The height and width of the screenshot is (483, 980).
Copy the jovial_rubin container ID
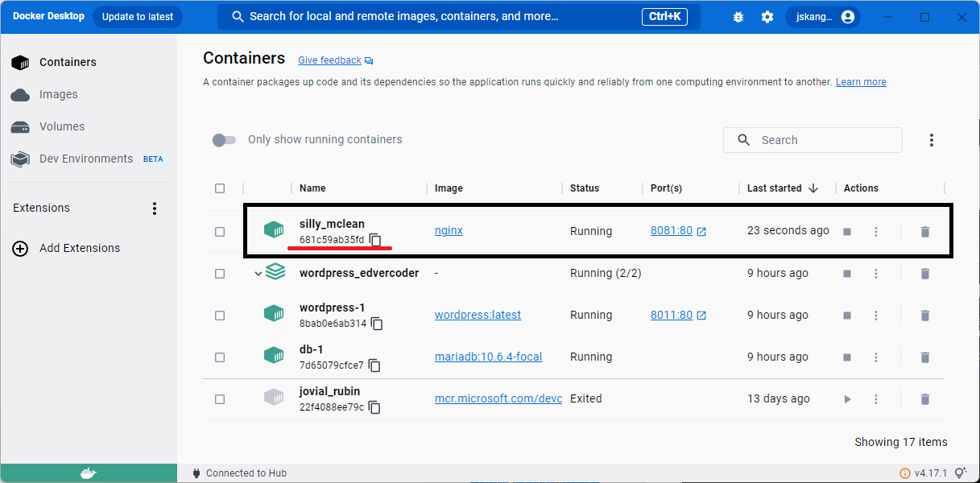[x=374, y=407]
